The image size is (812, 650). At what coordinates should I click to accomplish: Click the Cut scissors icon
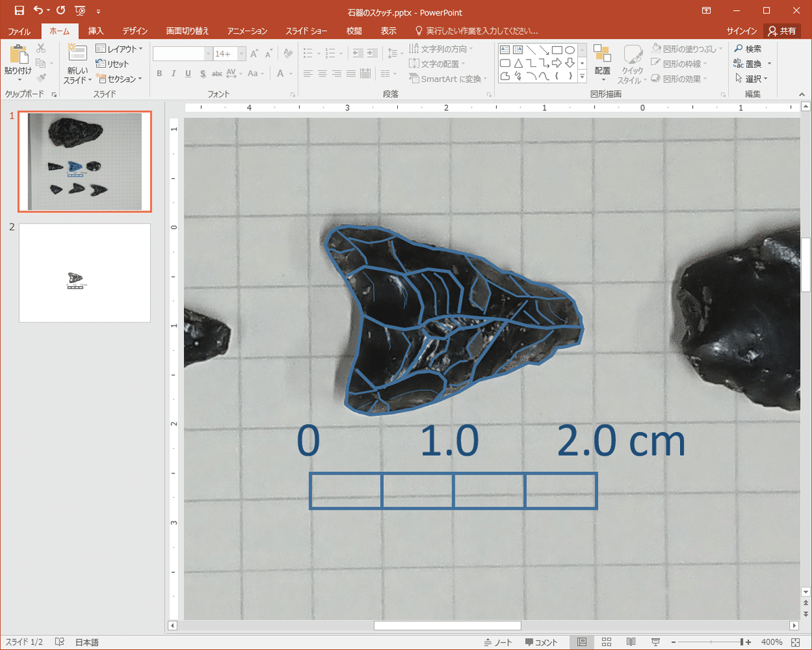click(41, 49)
